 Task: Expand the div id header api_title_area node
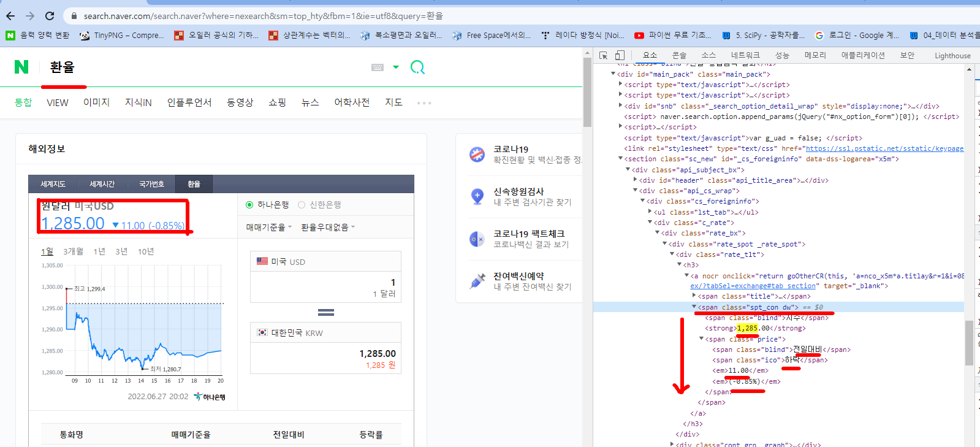pos(635,180)
